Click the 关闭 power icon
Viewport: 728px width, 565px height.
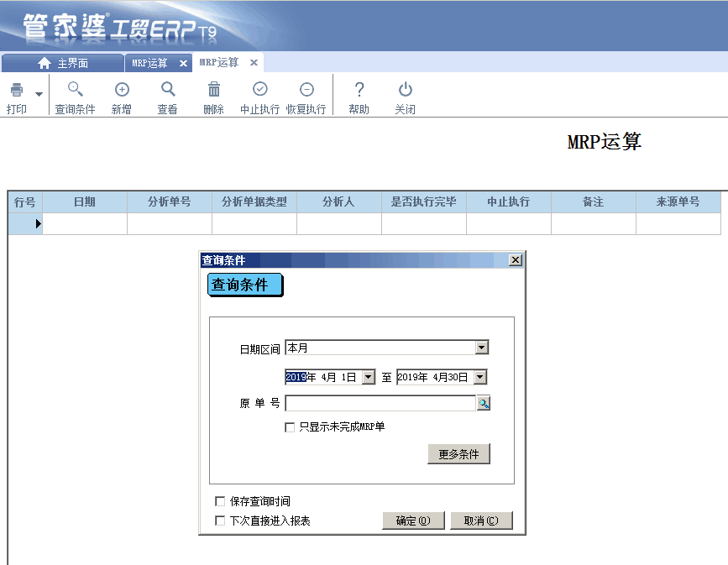(406, 90)
